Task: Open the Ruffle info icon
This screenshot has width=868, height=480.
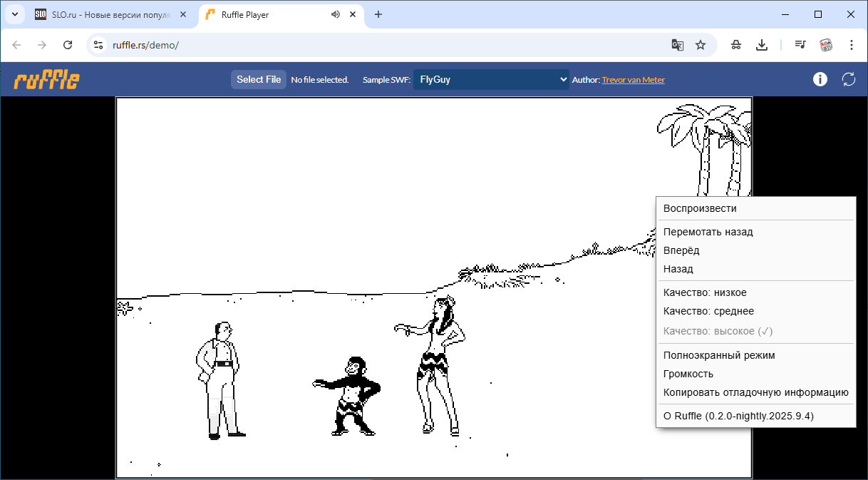Action: (820, 79)
